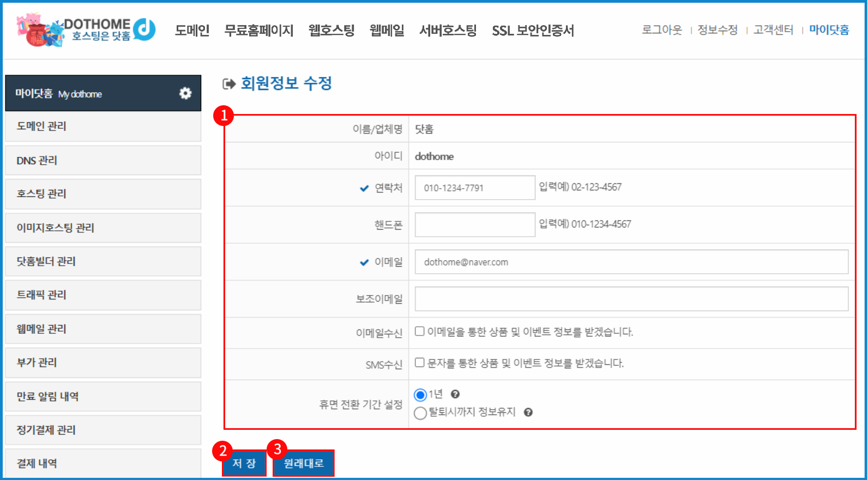Viewport: 868px width, 480px height.
Task: Open the 도메인 top menu
Action: coord(192,31)
